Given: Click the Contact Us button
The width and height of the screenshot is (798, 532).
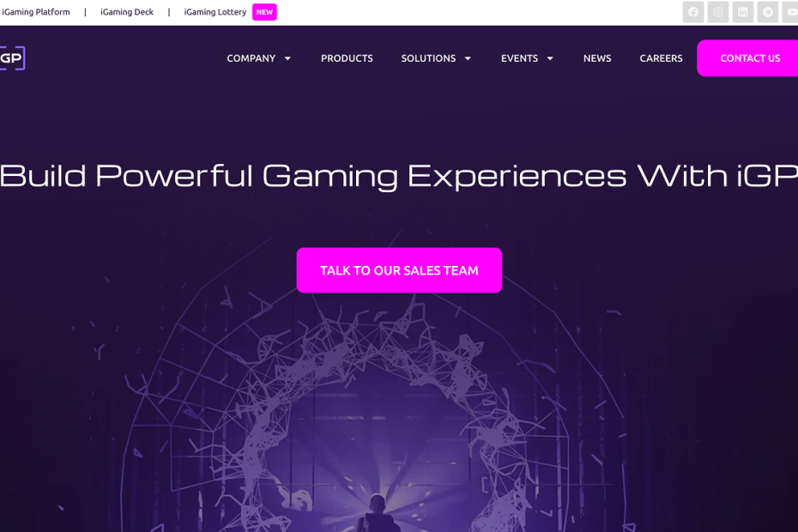Looking at the screenshot, I should point(747,58).
